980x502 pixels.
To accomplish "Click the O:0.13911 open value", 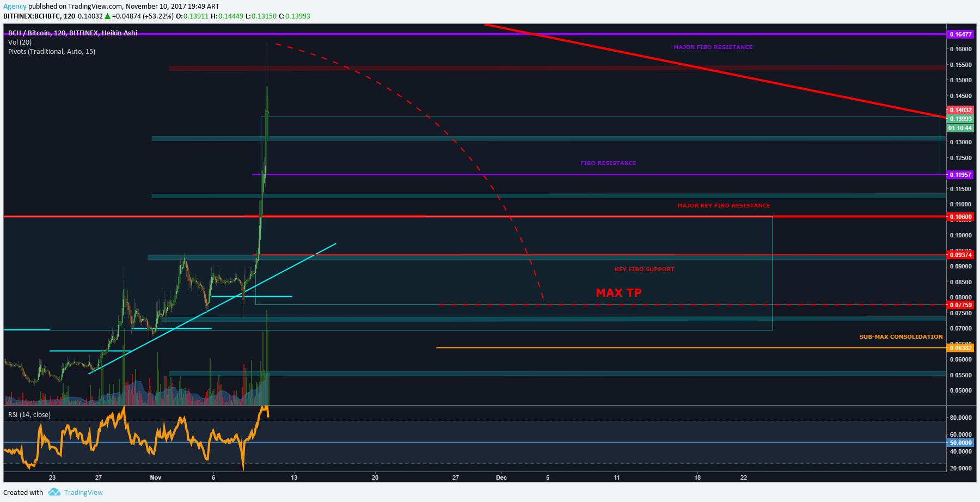I will click(192, 16).
